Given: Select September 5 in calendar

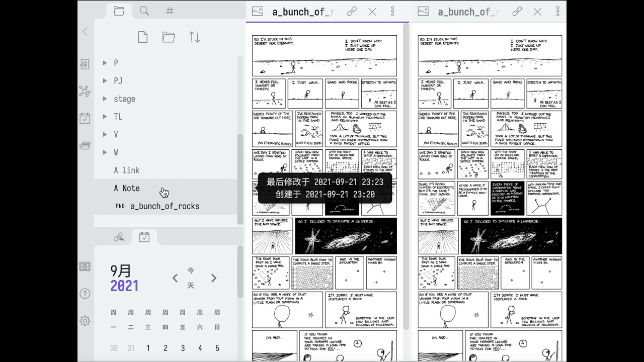Looking at the screenshot, I should point(217,348).
